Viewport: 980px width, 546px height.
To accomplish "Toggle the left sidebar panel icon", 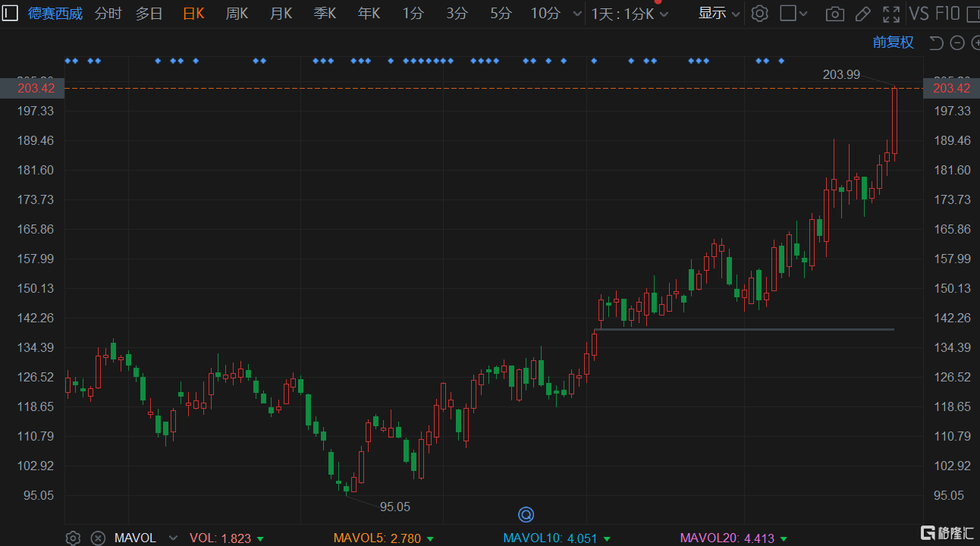I will point(9,13).
